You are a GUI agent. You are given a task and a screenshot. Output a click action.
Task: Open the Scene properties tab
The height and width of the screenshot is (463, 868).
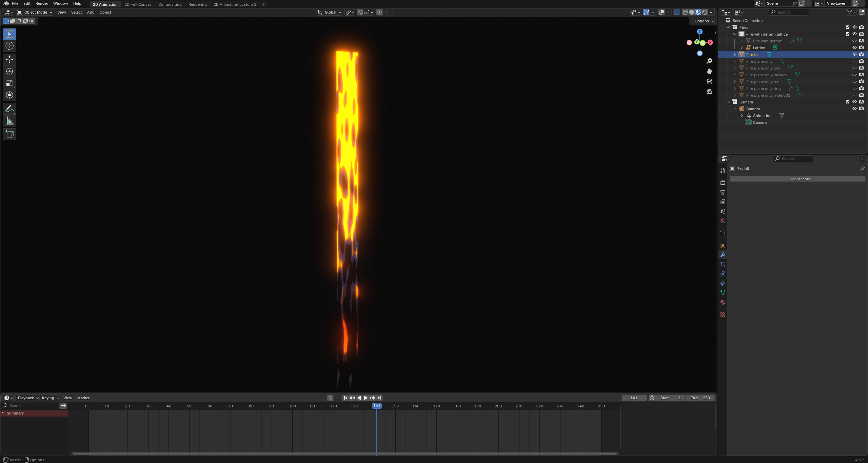(723, 211)
